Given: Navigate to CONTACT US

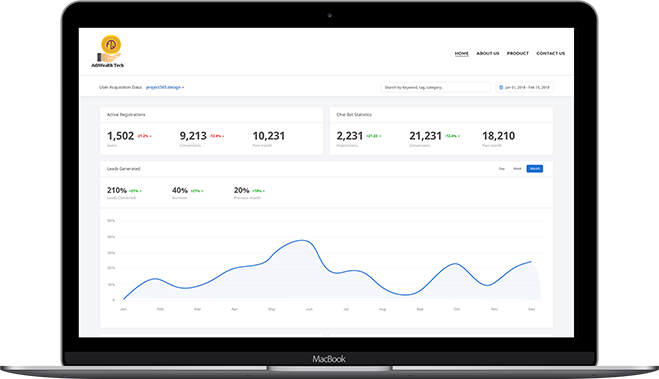Looking at the screenshot, I should point(551,53).
